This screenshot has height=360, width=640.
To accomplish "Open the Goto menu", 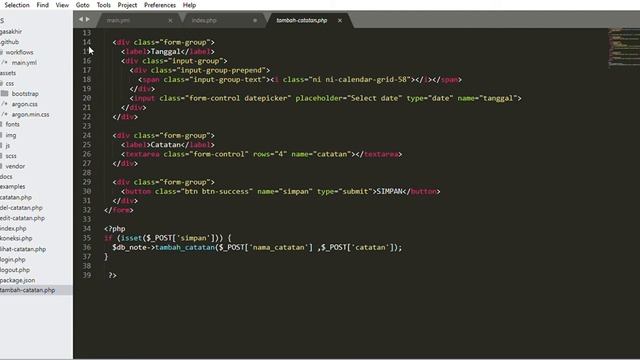I will coord(82,5).
